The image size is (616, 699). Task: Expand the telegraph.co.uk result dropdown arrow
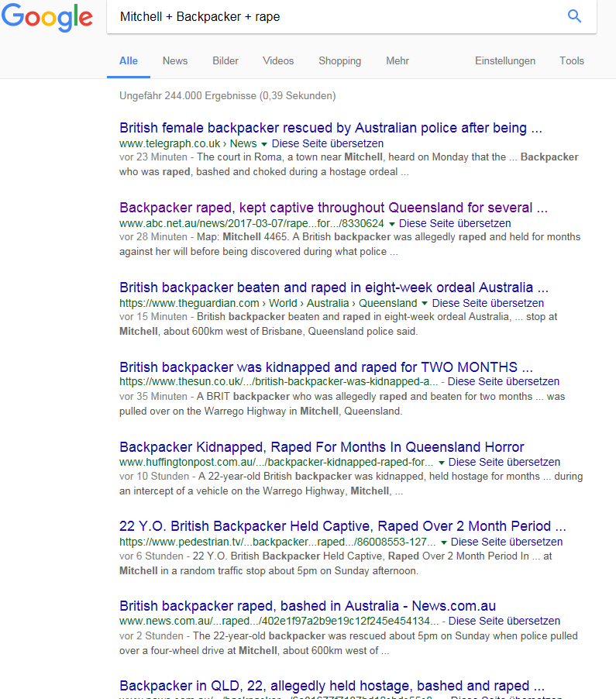tap(264, 144)
